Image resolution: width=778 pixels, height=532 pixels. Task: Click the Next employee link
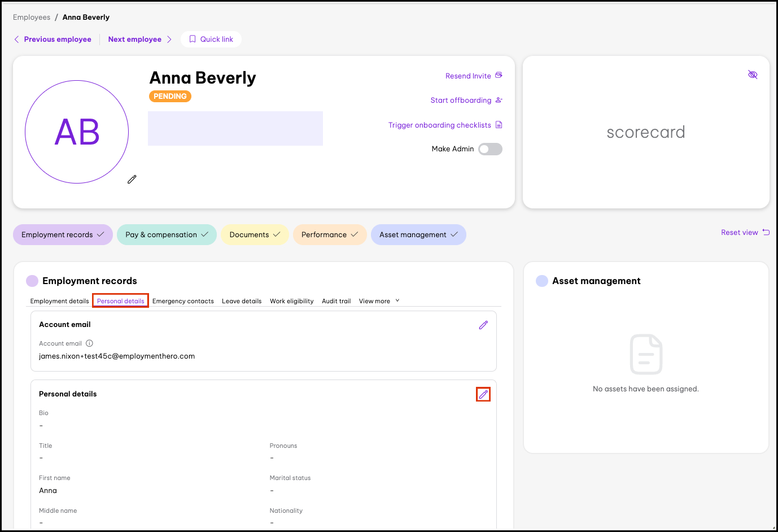(135, 39)
